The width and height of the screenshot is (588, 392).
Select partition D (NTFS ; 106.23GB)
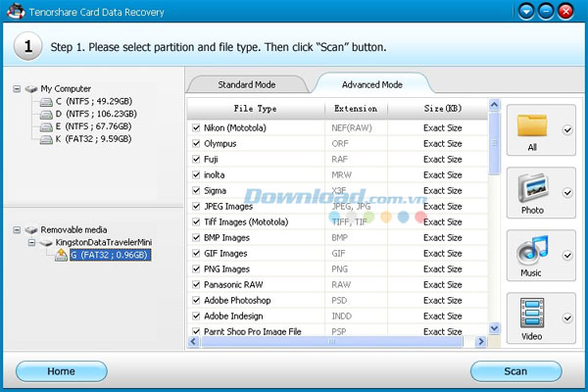click(96, 114)
